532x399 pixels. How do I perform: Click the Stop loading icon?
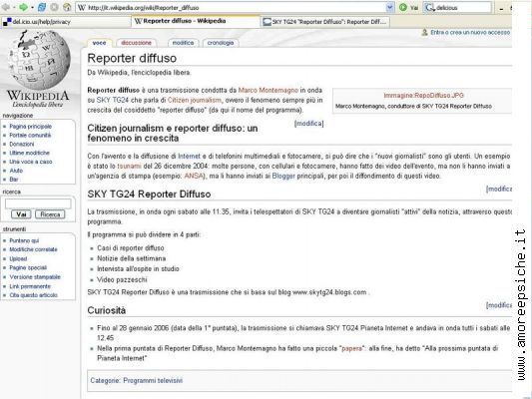[x=54, y=7]
